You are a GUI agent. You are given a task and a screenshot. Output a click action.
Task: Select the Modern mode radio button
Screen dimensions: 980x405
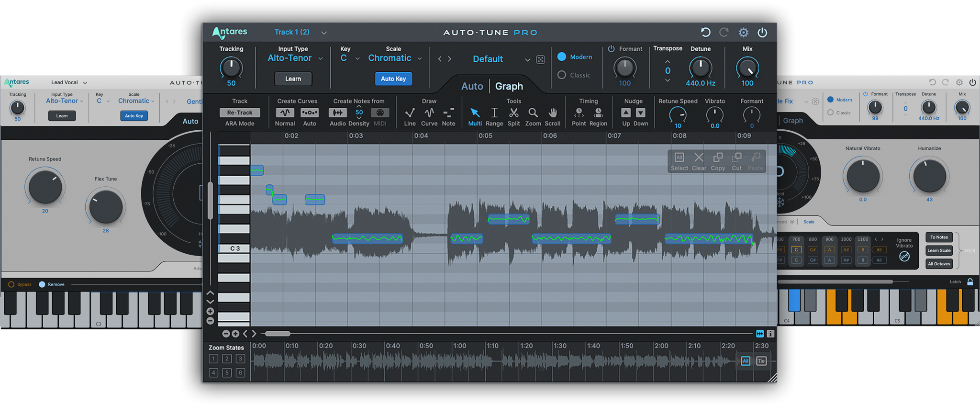(x=562, y=57)
